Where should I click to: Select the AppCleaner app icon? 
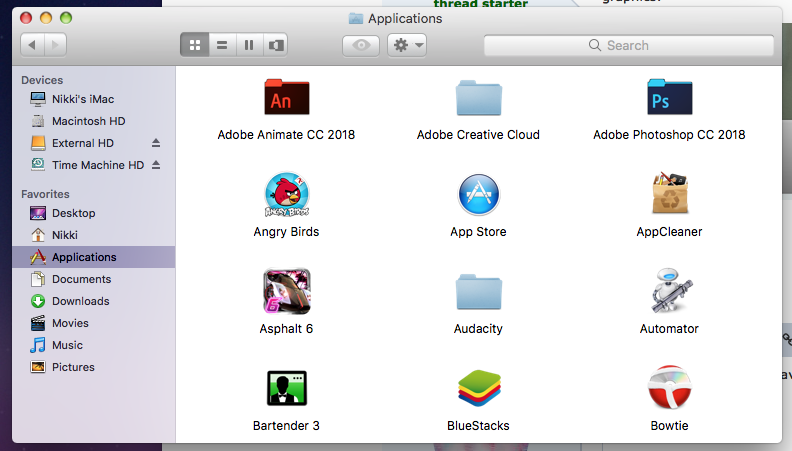click(670, 193)
